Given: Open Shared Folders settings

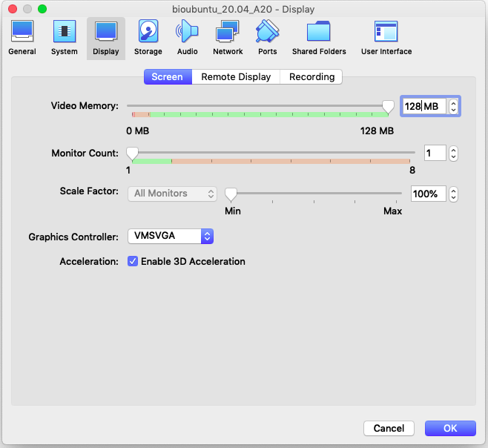Looking at the screenshot, I should tap(319, 38).
